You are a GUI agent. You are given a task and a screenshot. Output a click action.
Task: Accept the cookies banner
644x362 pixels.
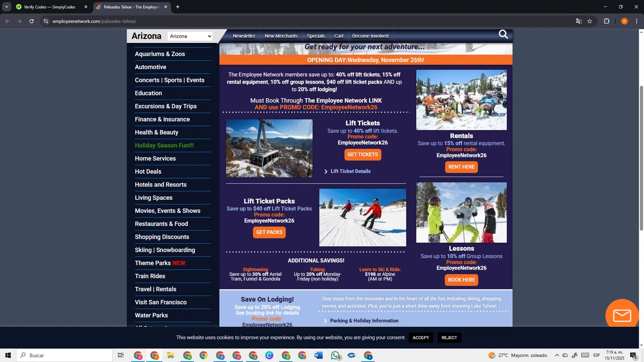tap(421, 338)
